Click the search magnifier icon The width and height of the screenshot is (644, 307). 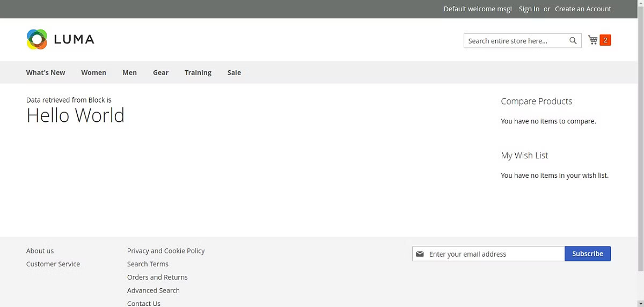(x=573, y=41)
